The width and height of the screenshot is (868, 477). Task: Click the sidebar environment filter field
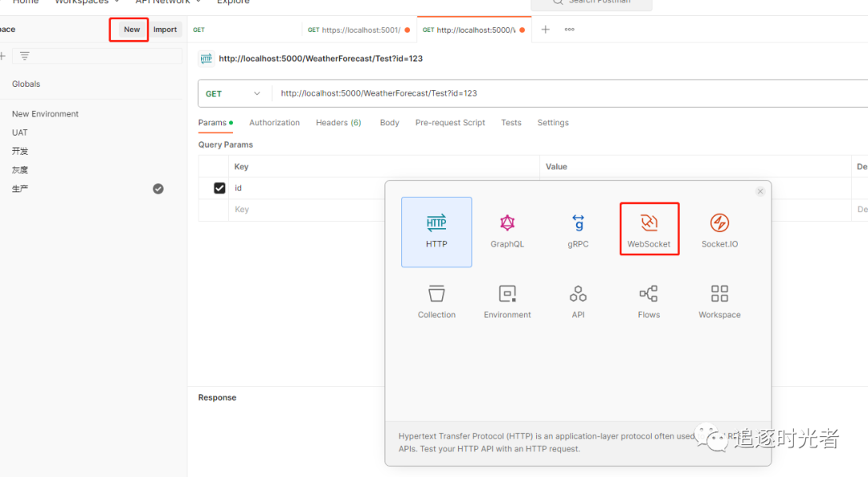coord(97,56)
